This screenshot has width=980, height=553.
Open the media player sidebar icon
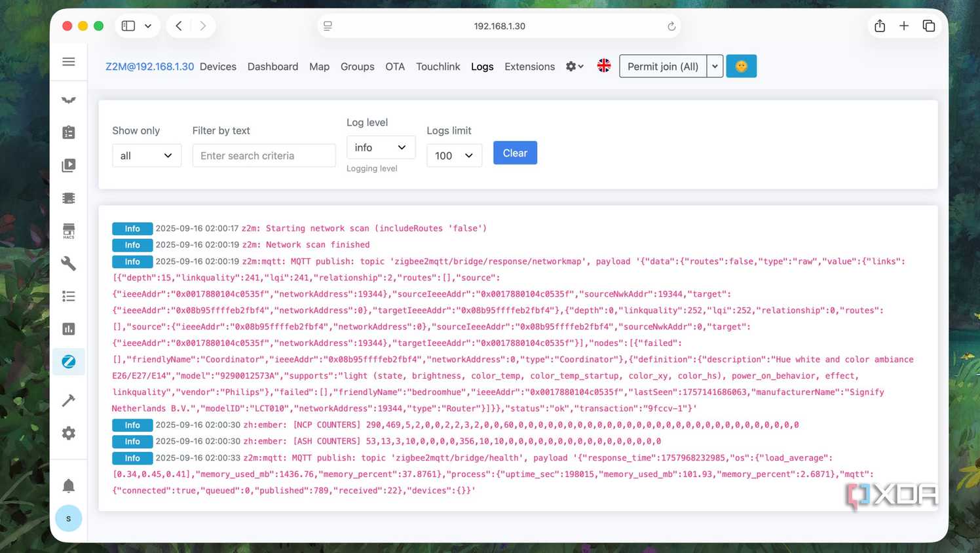68,165
